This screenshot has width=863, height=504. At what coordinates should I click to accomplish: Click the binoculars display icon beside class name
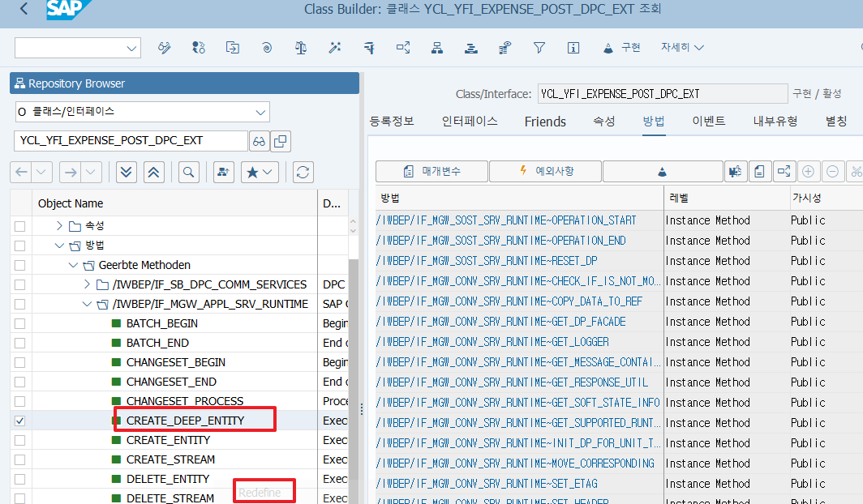pos(260,141)
